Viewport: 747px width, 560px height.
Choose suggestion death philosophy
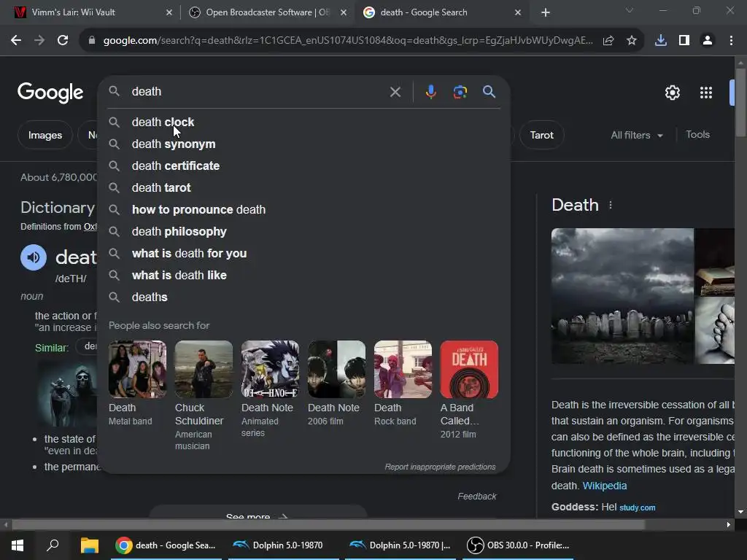[304, 232]
